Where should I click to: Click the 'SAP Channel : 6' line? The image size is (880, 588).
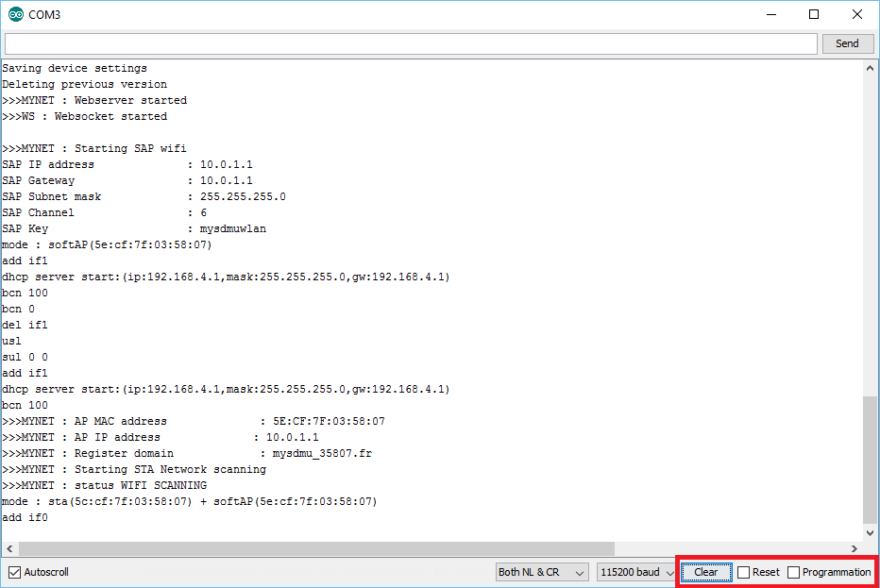pyautogui.click(x=105, y=213)
